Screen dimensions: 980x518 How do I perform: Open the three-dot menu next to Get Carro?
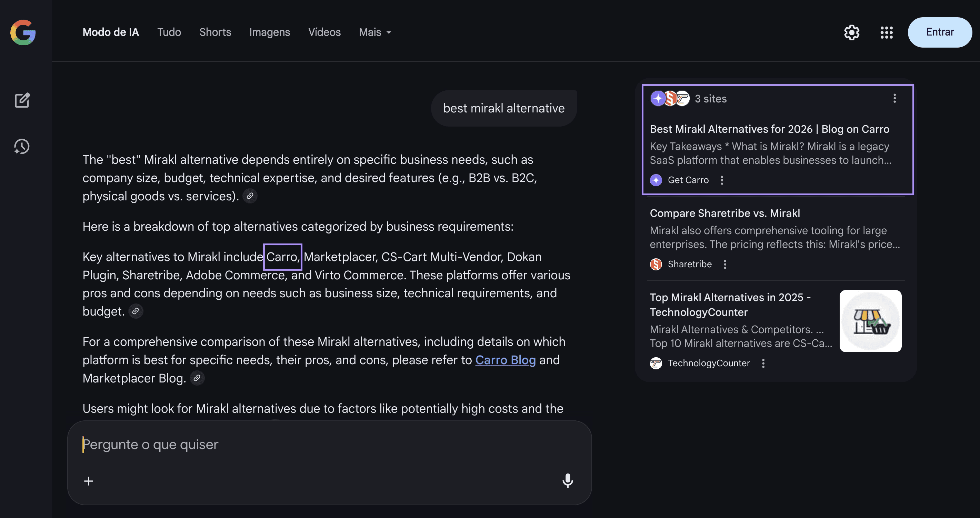click(722, 180)
